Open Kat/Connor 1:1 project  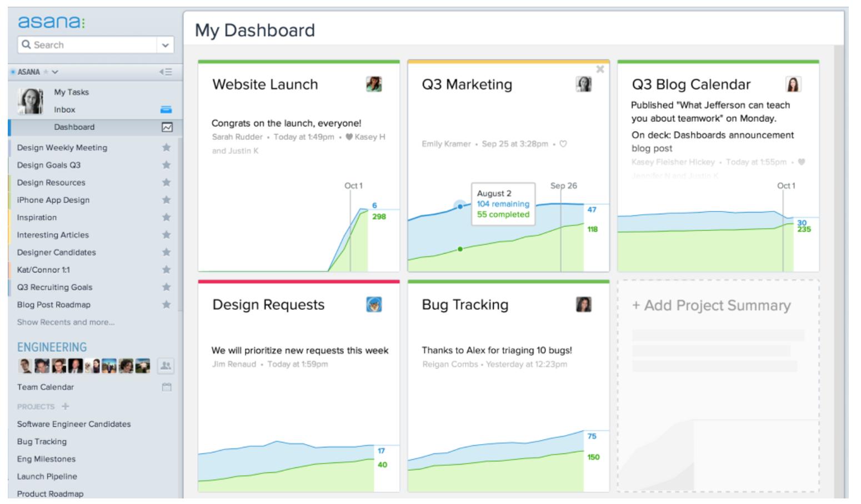pos(43,270)
